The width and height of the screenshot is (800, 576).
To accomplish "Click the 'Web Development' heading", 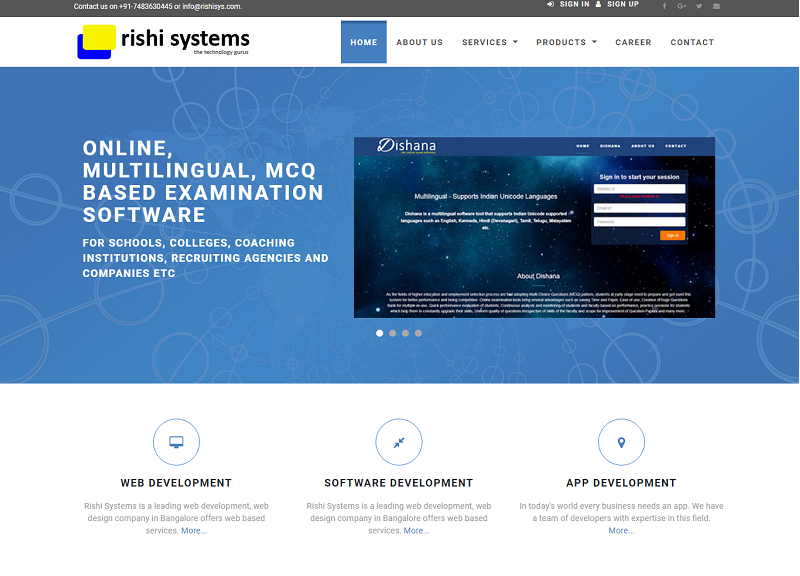I will (176, 483).
